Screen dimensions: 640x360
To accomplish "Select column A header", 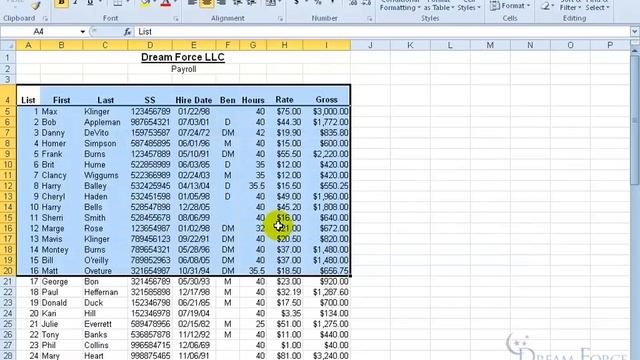I will coord(28,45).
